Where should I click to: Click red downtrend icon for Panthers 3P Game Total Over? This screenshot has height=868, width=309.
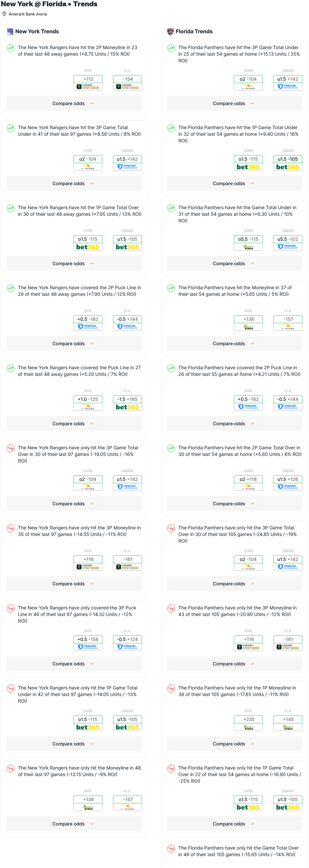(171, 528)
